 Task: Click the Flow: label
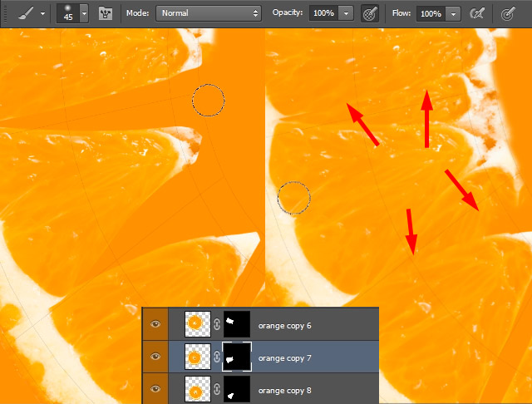401,13
